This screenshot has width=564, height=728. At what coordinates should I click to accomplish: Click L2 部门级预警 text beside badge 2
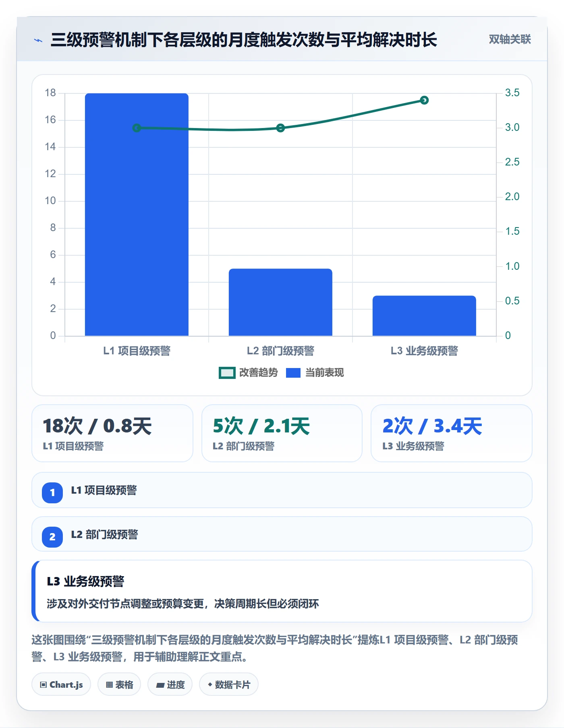click(104, 534)
